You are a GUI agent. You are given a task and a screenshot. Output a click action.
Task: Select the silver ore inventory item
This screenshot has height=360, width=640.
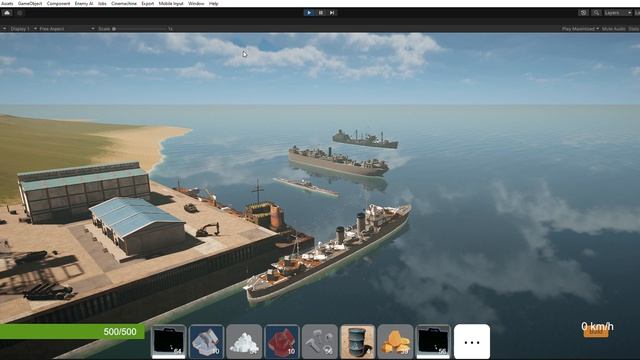(207, 341)
